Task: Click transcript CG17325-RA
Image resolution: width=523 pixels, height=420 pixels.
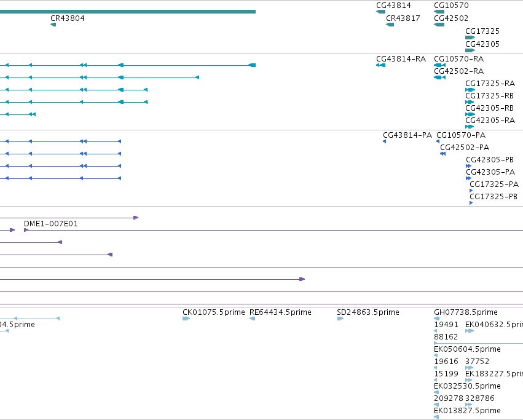Action: pyautogui.click(x=490, y=83)
